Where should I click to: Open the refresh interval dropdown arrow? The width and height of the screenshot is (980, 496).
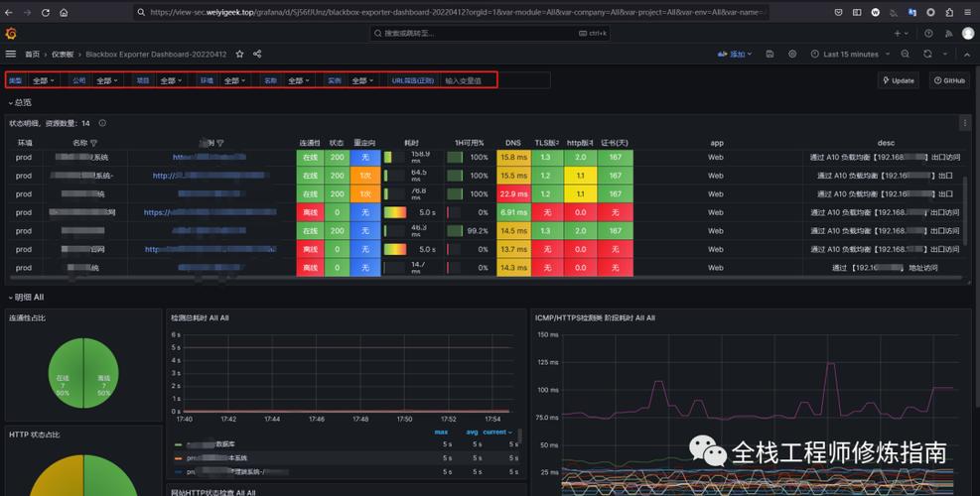click(x=945, y=55)
